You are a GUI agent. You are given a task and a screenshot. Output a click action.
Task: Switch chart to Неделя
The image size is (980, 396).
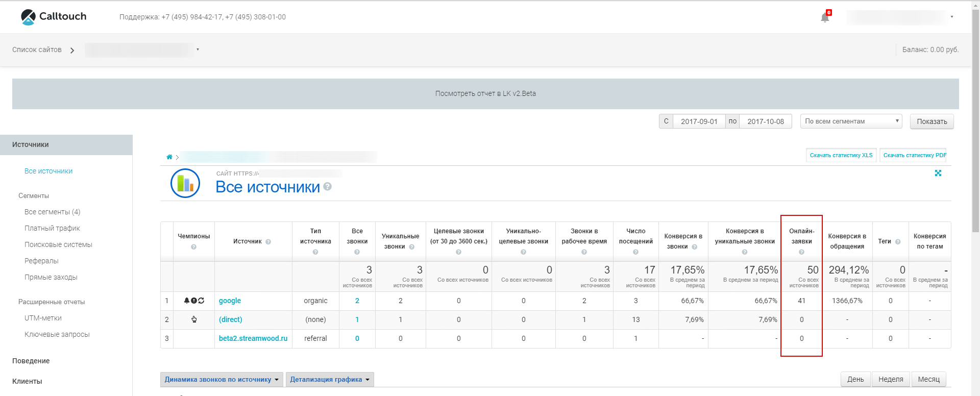coord(891,379)
